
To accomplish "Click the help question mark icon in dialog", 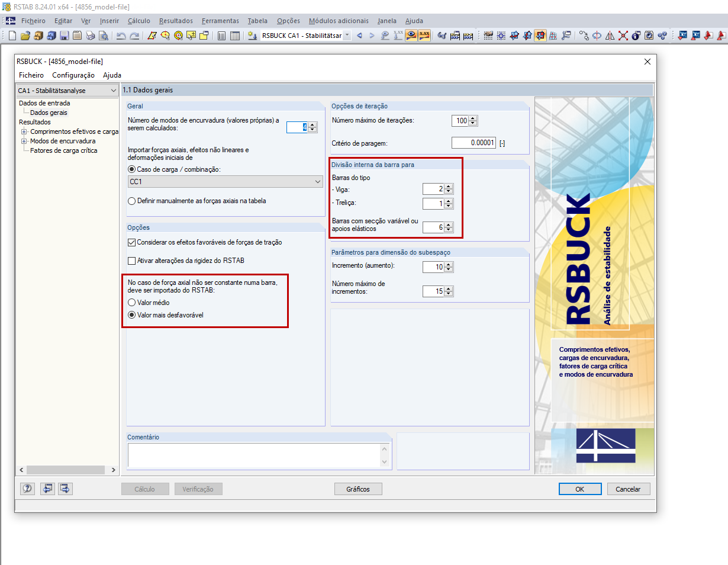I will (27, 489).
